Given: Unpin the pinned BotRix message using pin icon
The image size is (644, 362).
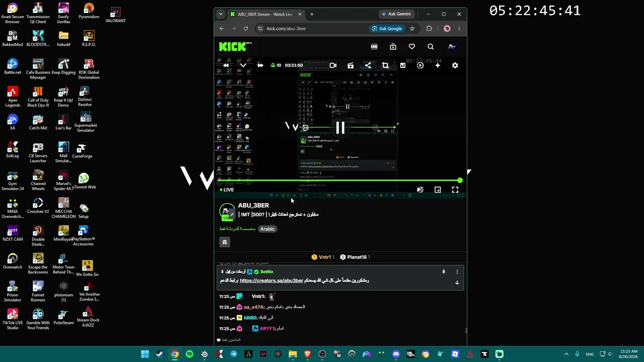Looking at the screenshot, I should (x=444, y=272).
